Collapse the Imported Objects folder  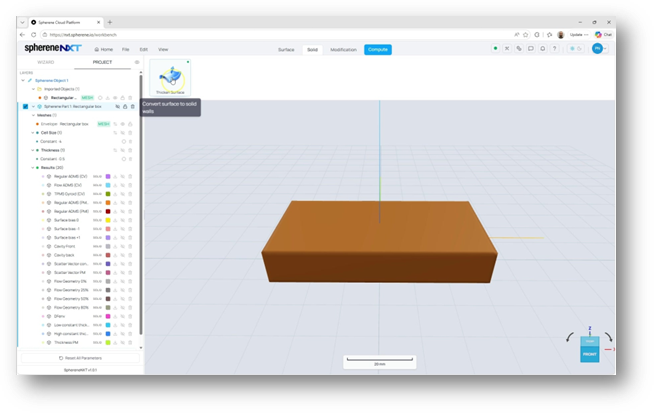(x=33, y=89)
